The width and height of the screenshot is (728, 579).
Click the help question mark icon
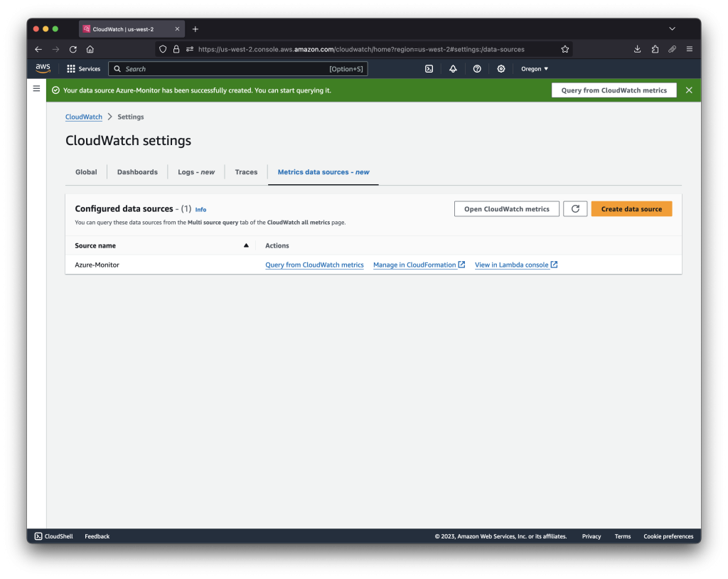coord(477,68)
